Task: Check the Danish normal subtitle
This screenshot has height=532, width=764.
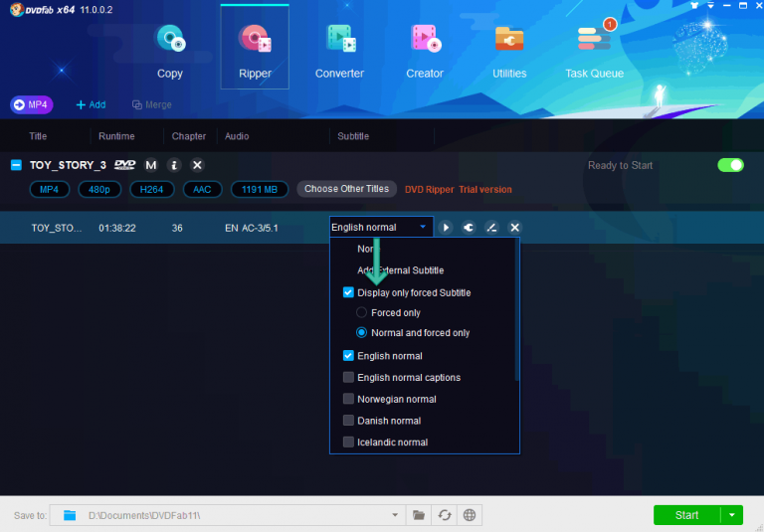Action: click(348, 421)
